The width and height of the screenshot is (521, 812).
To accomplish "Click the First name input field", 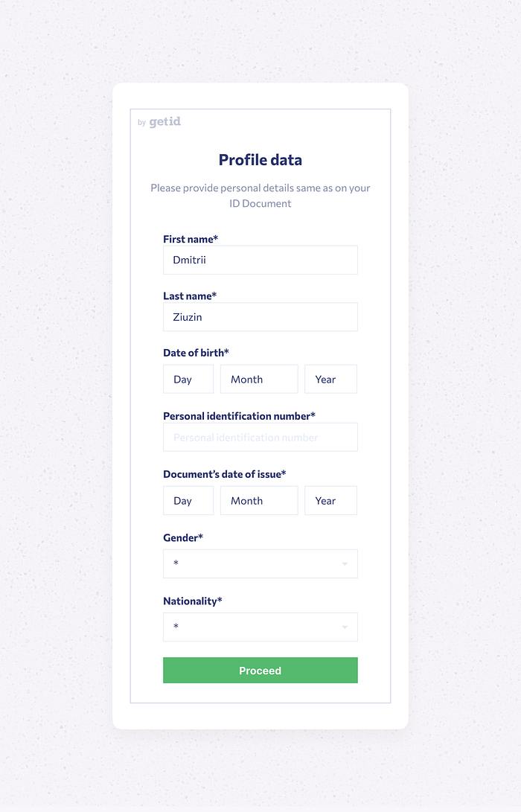I will 260,260.
